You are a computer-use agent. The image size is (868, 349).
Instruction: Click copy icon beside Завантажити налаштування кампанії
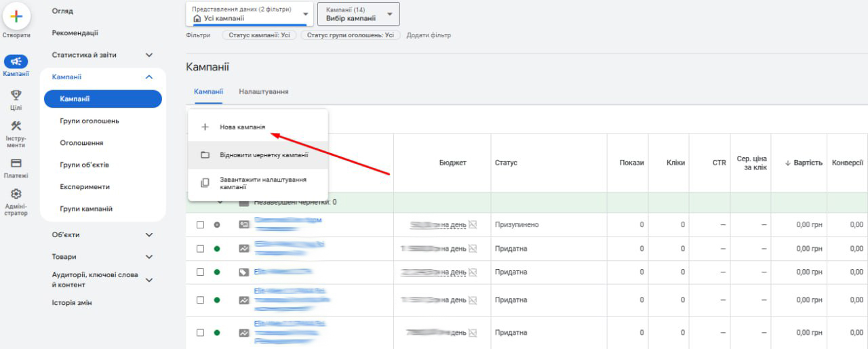[x=205, y=183]
